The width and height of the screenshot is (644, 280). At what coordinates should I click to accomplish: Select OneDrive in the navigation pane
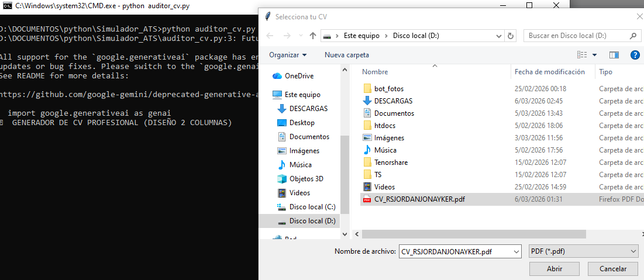[299, 76]
